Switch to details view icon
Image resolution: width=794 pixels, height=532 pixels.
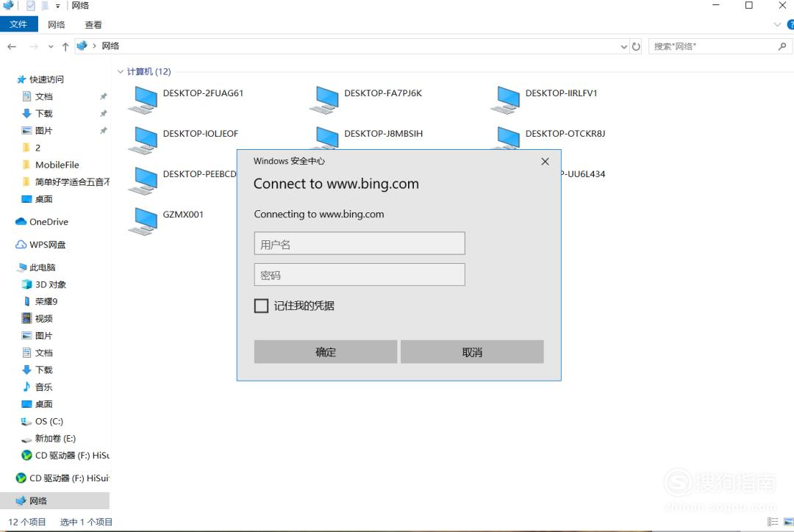[773, 522]
